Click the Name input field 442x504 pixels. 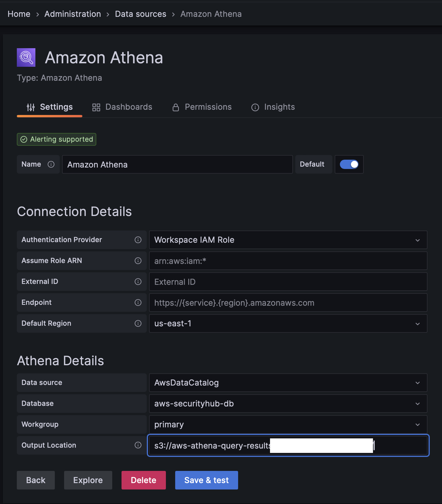click(x=177, y=164)
